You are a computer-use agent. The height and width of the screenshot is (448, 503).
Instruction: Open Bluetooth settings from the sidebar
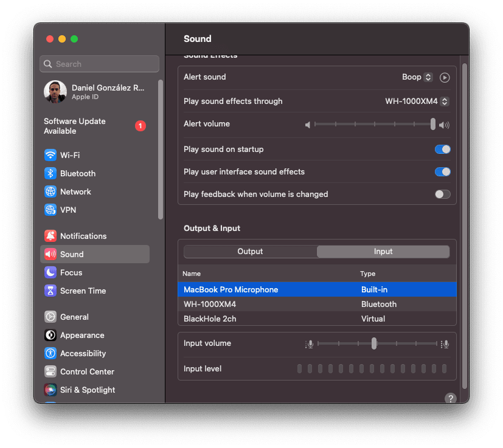click(52, 173)
